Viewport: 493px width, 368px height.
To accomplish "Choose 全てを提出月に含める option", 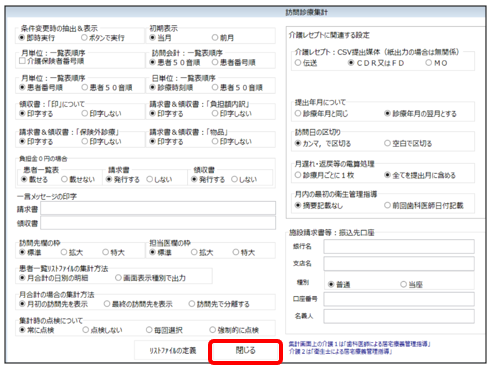I will [x=387, y=175].
